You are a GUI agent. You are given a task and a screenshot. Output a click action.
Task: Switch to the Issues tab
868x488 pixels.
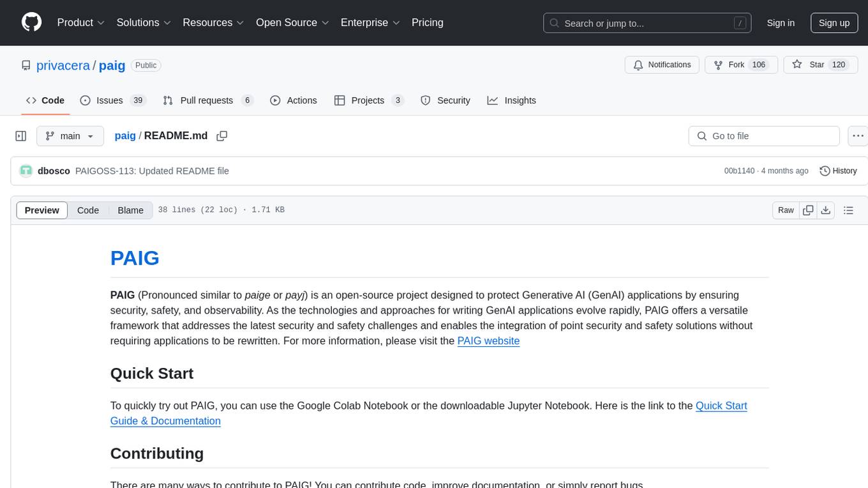[x=113, y=100]
